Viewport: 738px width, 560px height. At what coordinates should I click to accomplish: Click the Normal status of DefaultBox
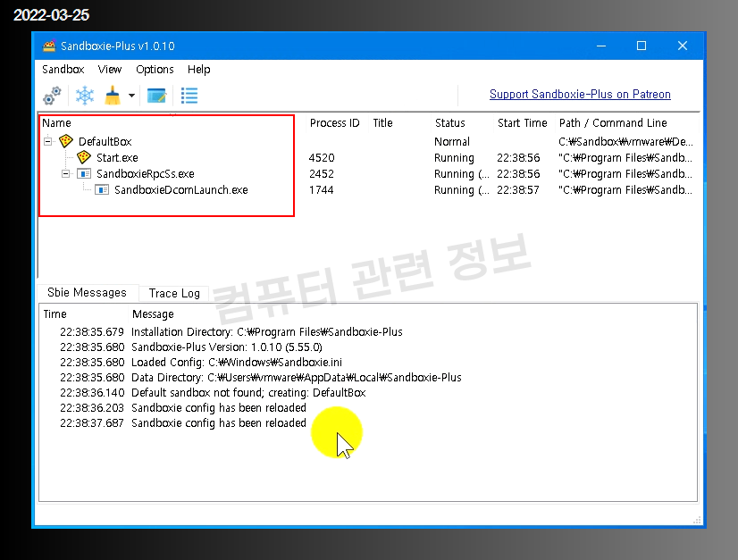tap(452, 142)
